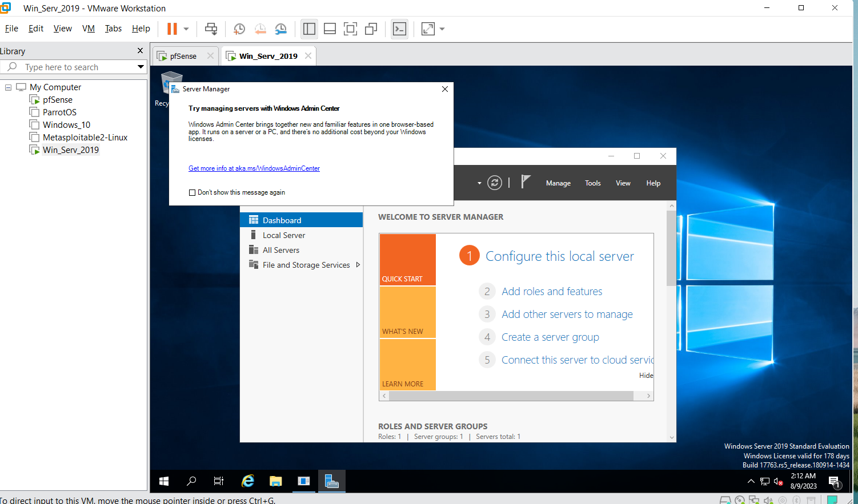Click the VMware pause/suspend VM button

[x=172, y=29]
